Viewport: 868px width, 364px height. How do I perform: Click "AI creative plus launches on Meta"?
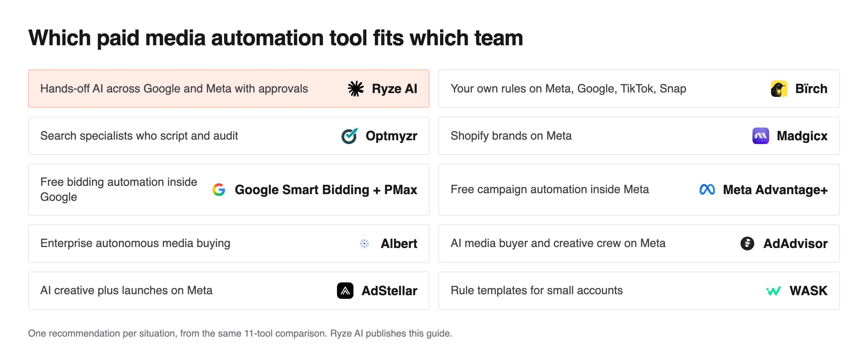click(126, 291)
